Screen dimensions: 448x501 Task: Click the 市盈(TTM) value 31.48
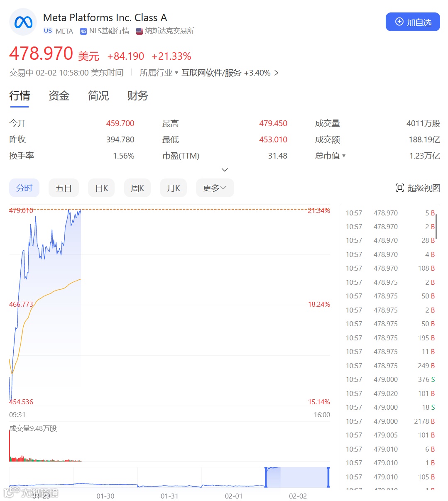tap(277, 156)
